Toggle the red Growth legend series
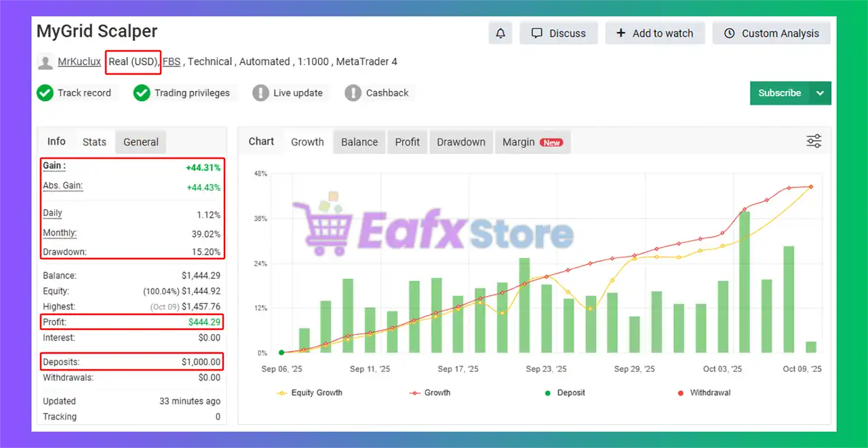868x448 pixels. (430, 392)
